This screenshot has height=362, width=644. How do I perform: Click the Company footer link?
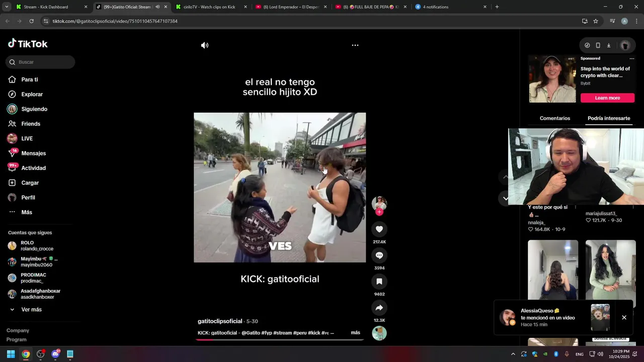pyautogui.click(x=18, y=330)
